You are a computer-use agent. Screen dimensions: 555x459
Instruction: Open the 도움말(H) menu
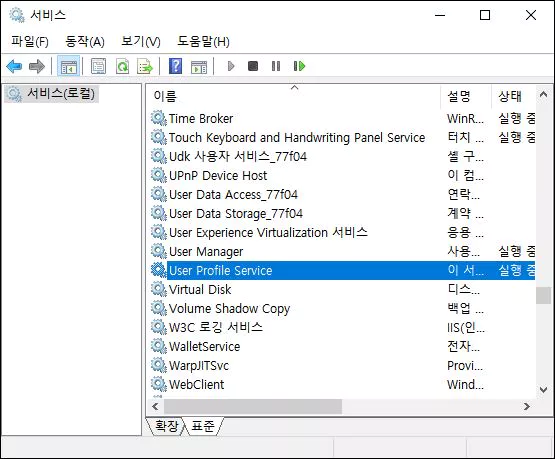[x=204, y=41]
